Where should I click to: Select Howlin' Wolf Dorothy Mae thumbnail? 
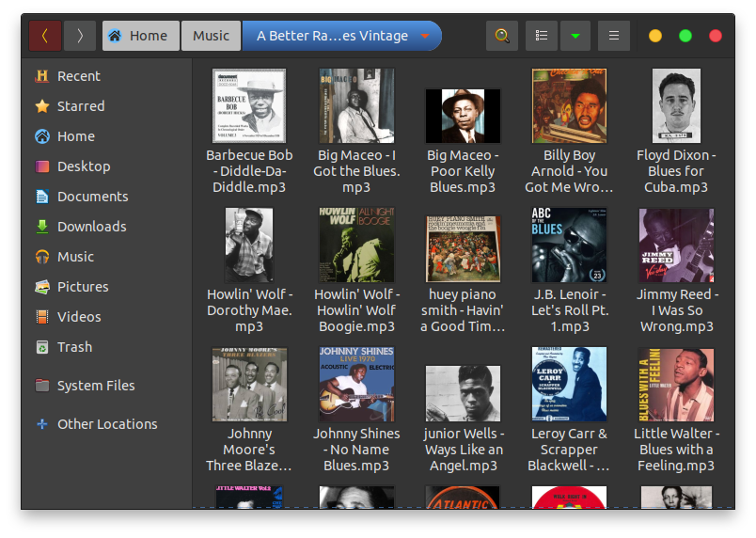(x=249, y=245)
